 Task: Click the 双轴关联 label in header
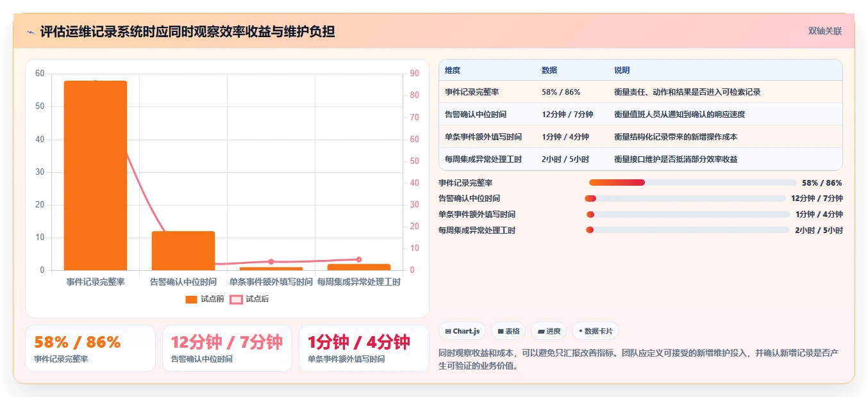point(824,31)
